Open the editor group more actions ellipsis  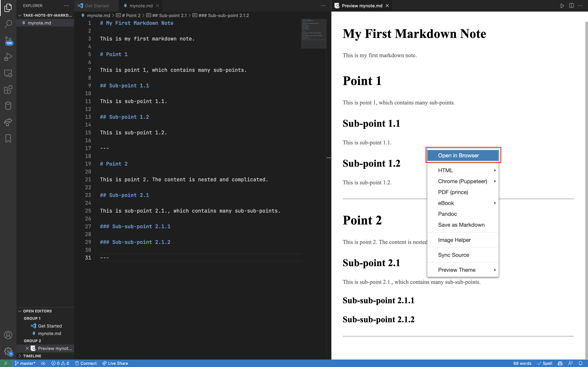(323, 6)
